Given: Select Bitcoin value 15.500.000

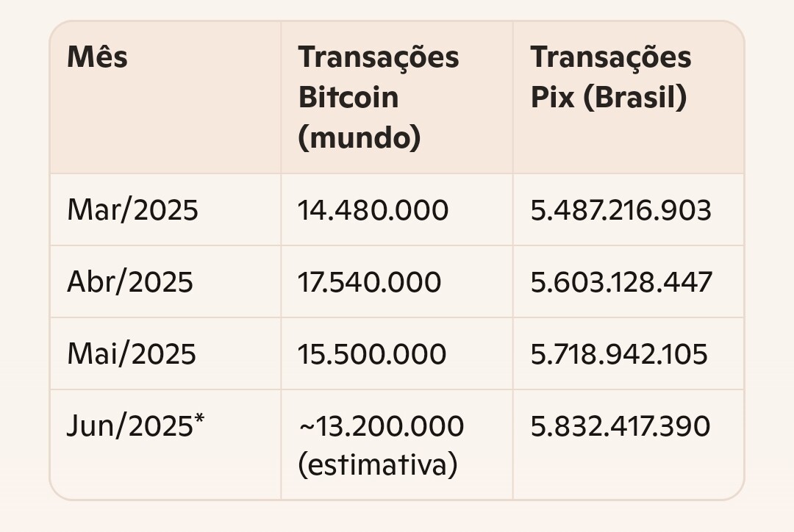Looking at the screenshot, I should pos(372,354).
